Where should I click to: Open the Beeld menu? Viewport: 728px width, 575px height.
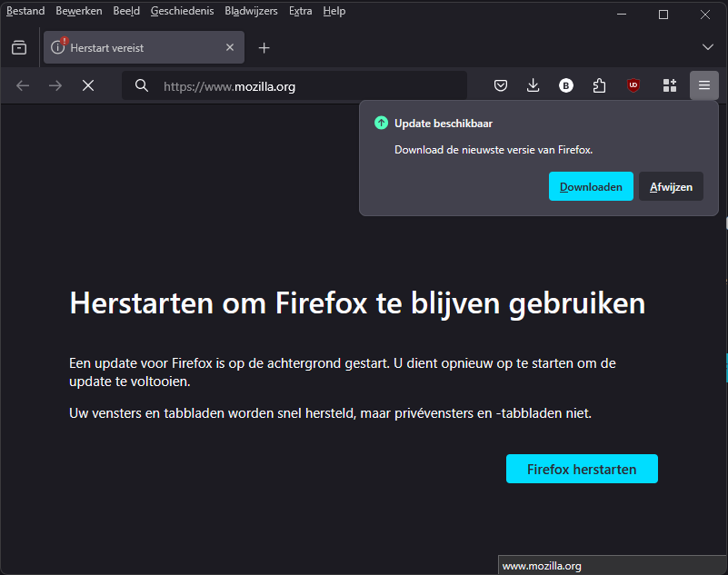126,11
